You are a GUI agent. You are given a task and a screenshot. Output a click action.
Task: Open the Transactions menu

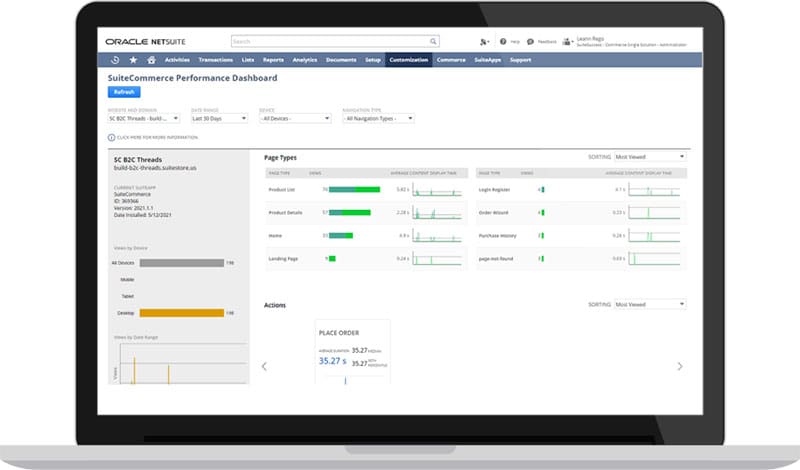click(x=215, y=60)
